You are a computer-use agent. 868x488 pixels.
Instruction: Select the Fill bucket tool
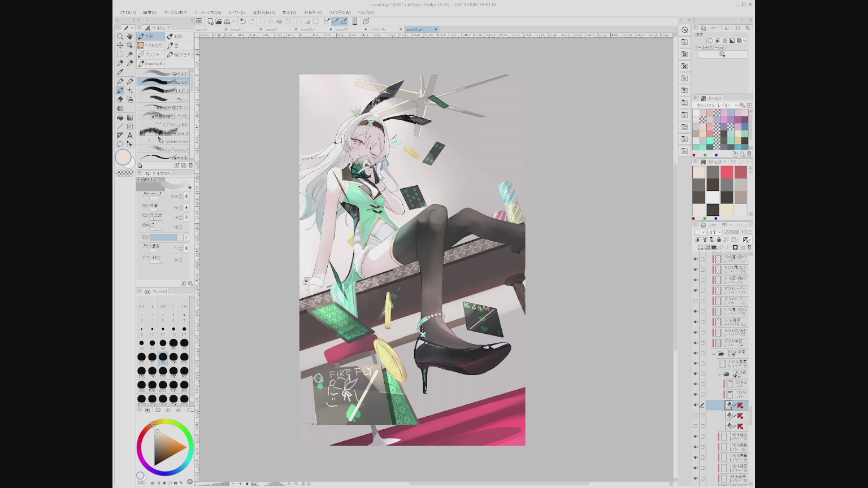[x=120, y=117]
